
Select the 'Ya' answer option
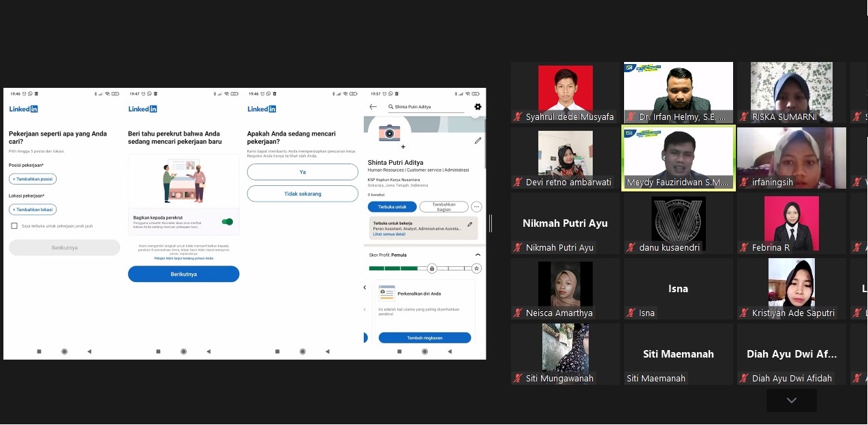303,172
